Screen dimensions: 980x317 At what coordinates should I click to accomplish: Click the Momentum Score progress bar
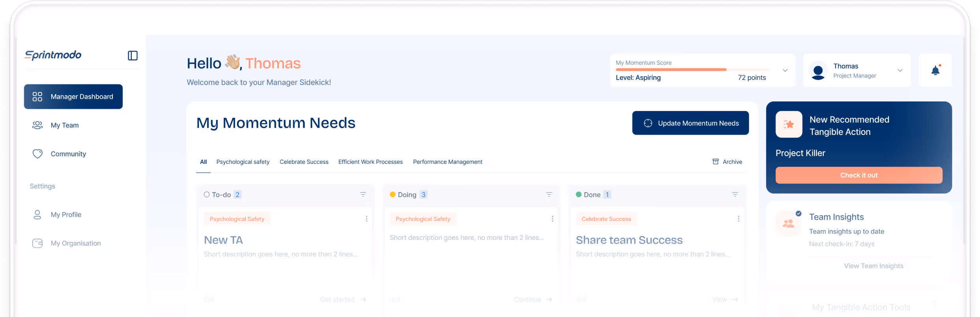(692, 69)
